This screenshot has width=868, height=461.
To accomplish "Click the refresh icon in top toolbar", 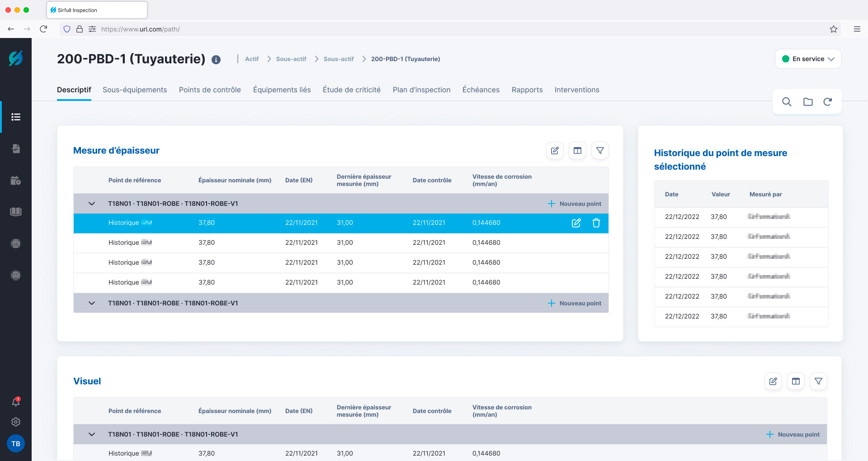I will [828, 102].
